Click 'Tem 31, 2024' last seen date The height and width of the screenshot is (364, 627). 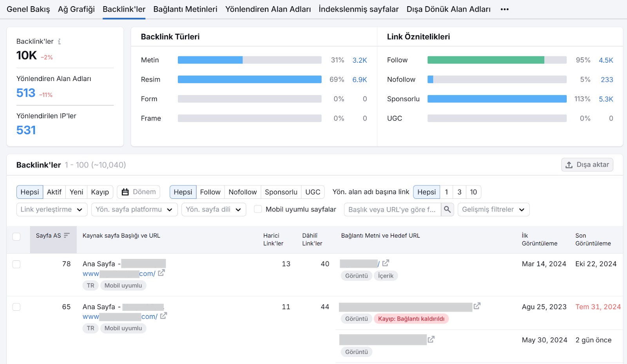click(x=598, y=307)
